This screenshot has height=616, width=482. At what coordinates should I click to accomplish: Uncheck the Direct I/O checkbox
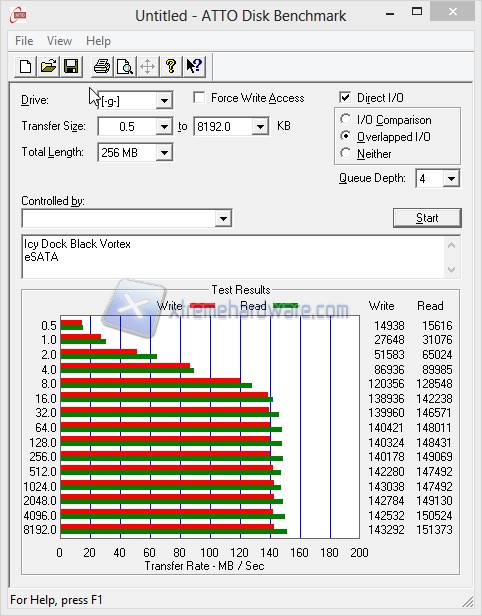[x=345, y=97]
